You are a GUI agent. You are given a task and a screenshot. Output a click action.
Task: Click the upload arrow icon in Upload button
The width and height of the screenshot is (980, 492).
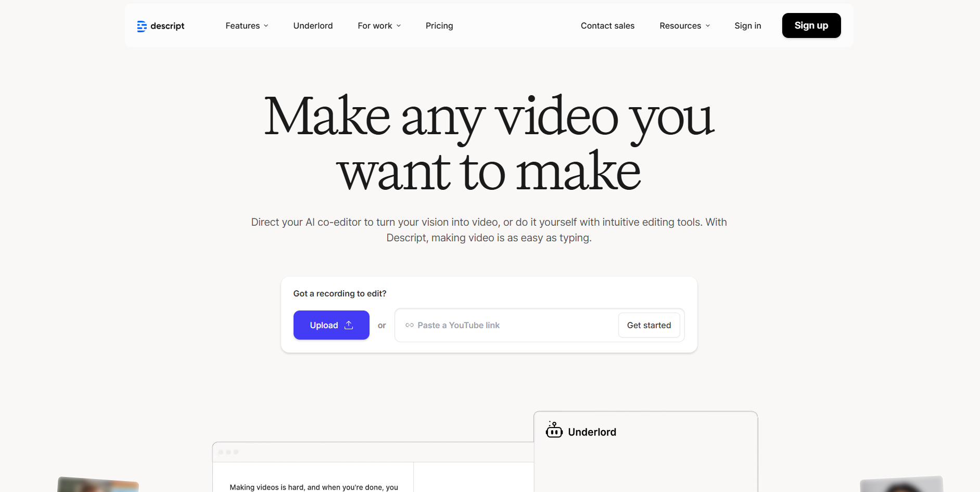pyautogui.click(x=349, y=325)
